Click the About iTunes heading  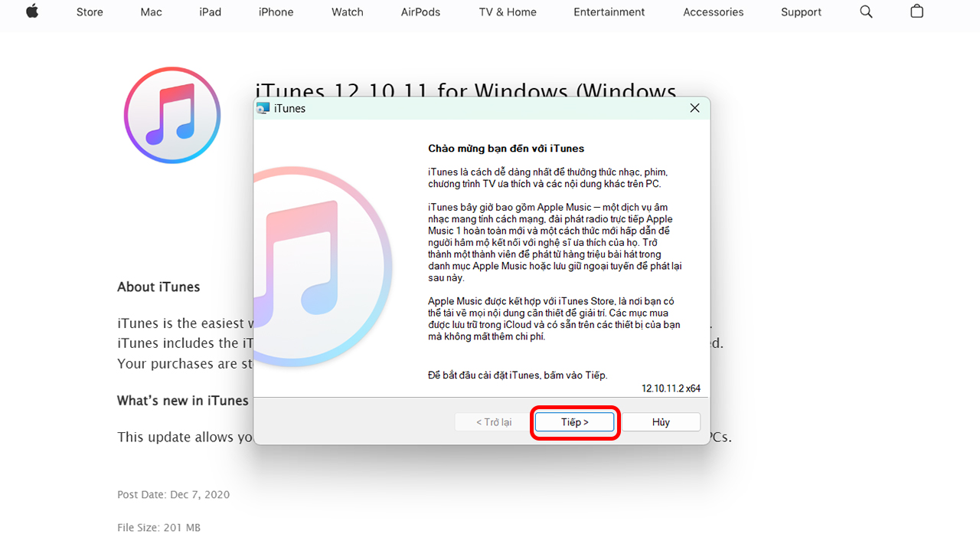click(158, 287)
